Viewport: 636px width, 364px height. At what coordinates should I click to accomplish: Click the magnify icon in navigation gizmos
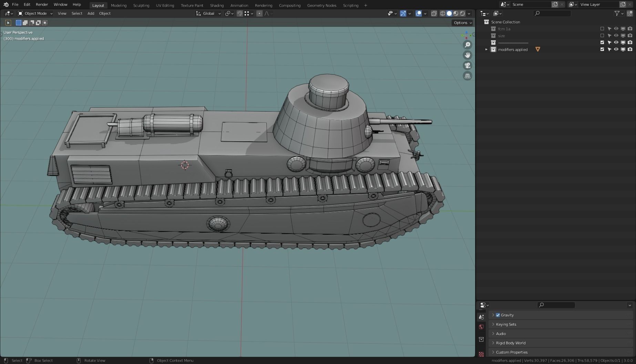(468, 45)
